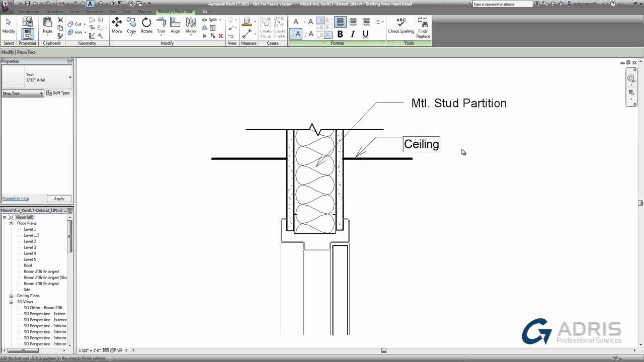Click the Split element tool
The height and width of the screenshot is (362, 644).
point(210,20)
